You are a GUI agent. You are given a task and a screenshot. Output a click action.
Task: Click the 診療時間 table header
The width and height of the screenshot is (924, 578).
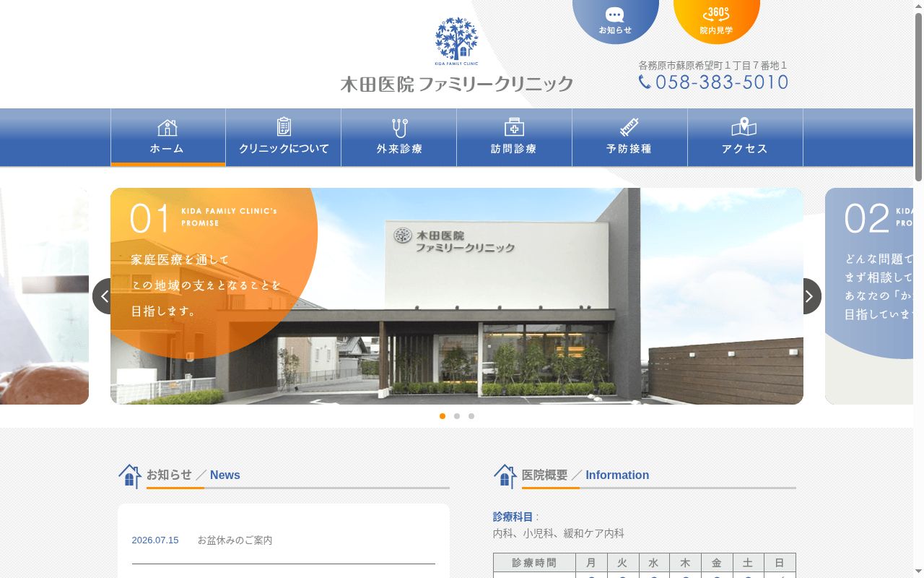click(x=534, y=563)
